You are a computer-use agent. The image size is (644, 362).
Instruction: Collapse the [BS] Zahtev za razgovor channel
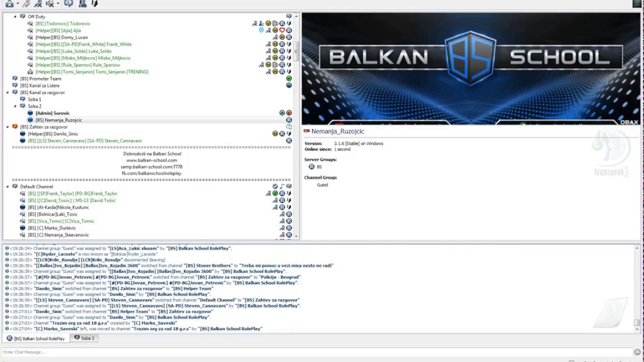click(8, 127)
